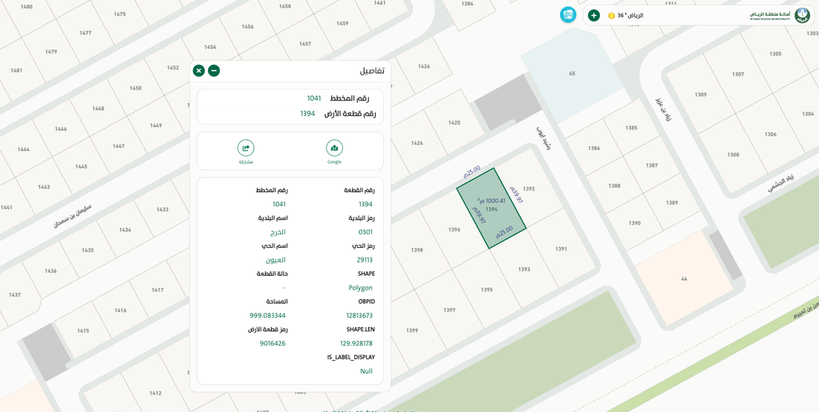Click the area value 999.083344

[267, 315]
